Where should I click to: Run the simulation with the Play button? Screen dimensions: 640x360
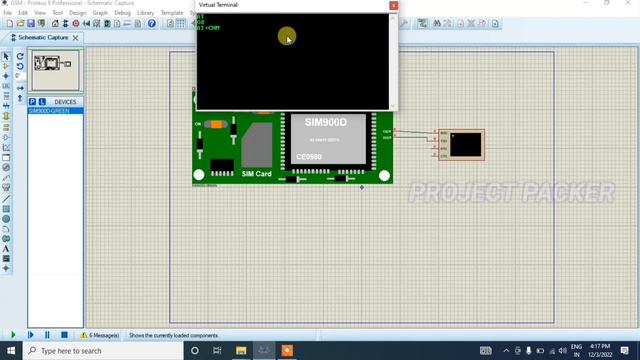(13, 335)
